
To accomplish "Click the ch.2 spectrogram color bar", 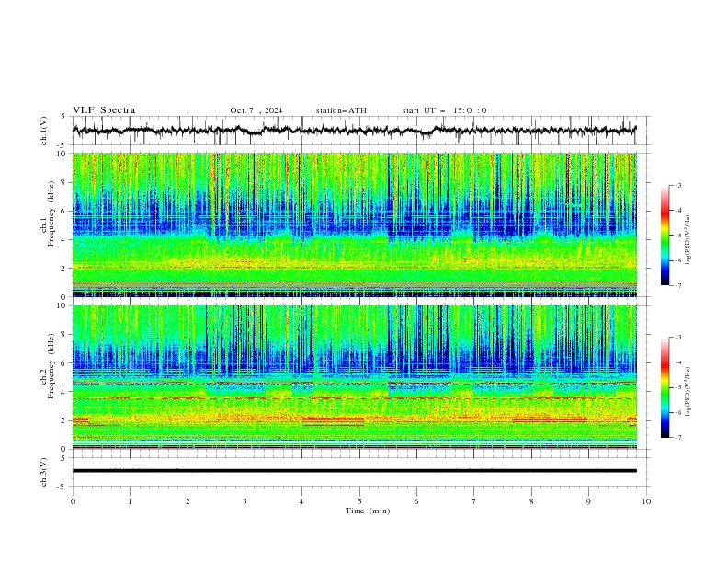I will (x=665, y=387).
